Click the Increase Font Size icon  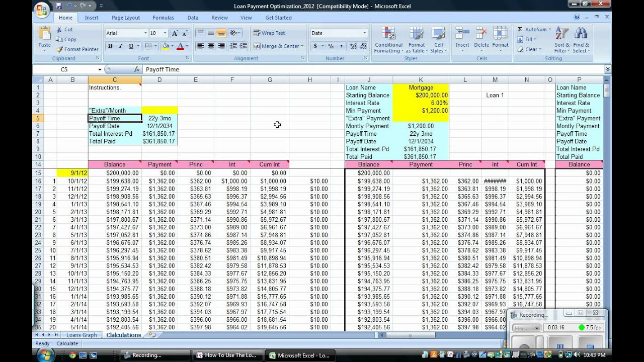(175, 33)
